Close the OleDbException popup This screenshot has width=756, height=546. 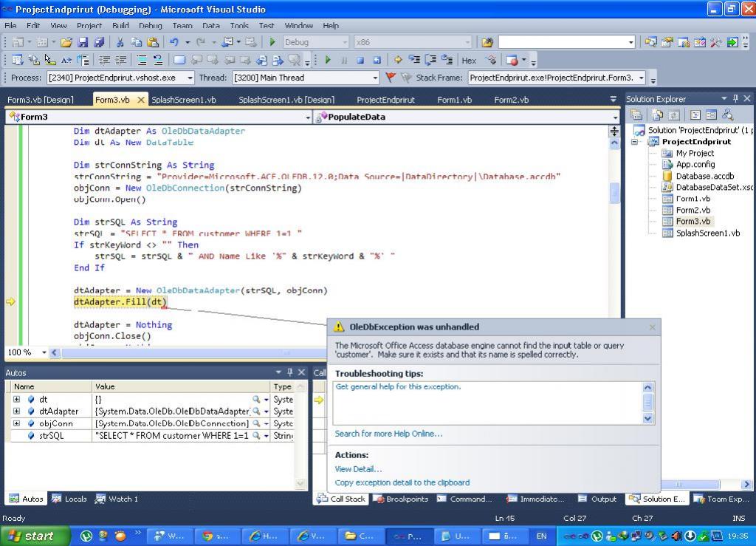coord(653,327)
